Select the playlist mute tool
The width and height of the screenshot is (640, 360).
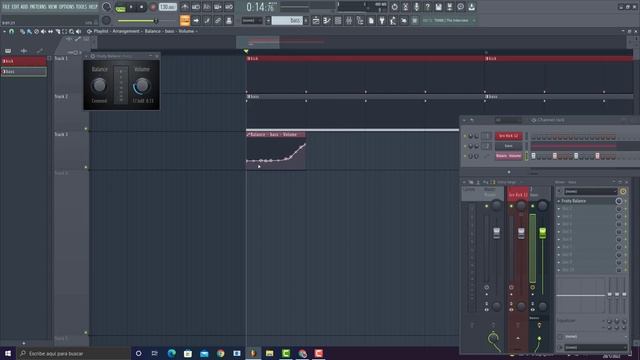(x=43, y=31)
